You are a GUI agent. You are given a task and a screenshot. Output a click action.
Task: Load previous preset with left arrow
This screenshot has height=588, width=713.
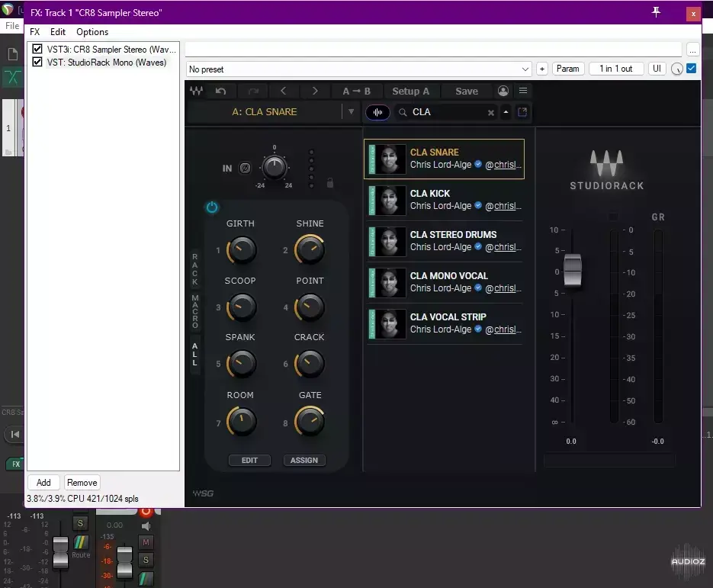(x=283, y=91)
